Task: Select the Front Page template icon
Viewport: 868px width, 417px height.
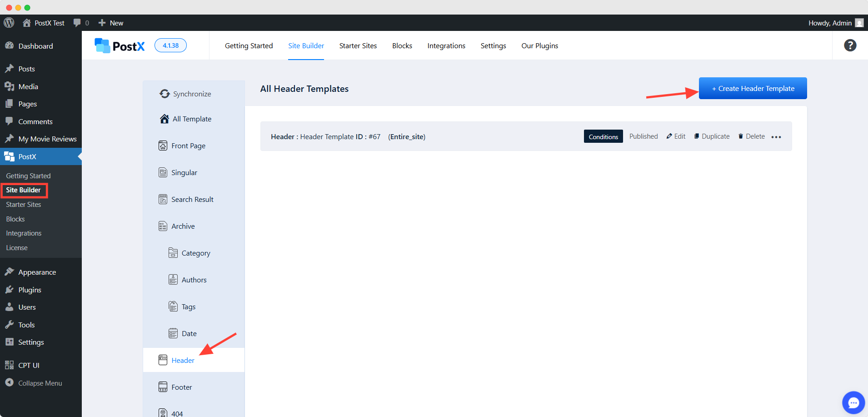Action: [x=163, y=146]
